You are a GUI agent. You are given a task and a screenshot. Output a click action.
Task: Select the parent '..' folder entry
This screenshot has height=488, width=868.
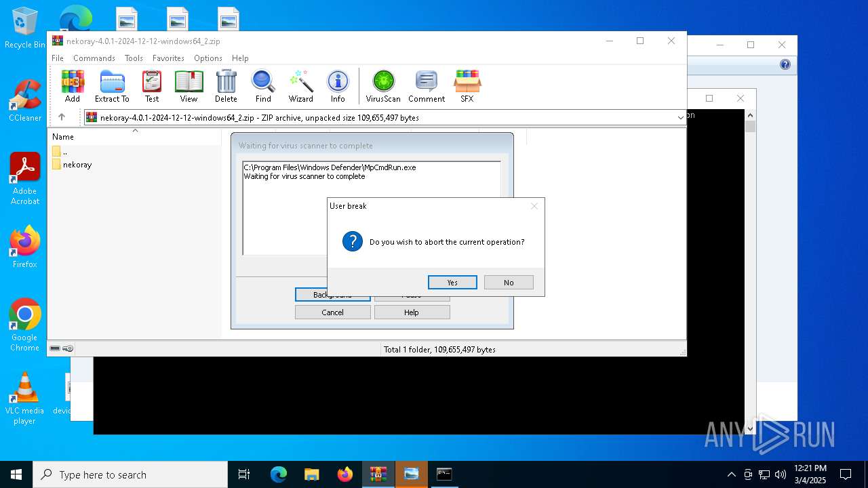coord(60,152)
